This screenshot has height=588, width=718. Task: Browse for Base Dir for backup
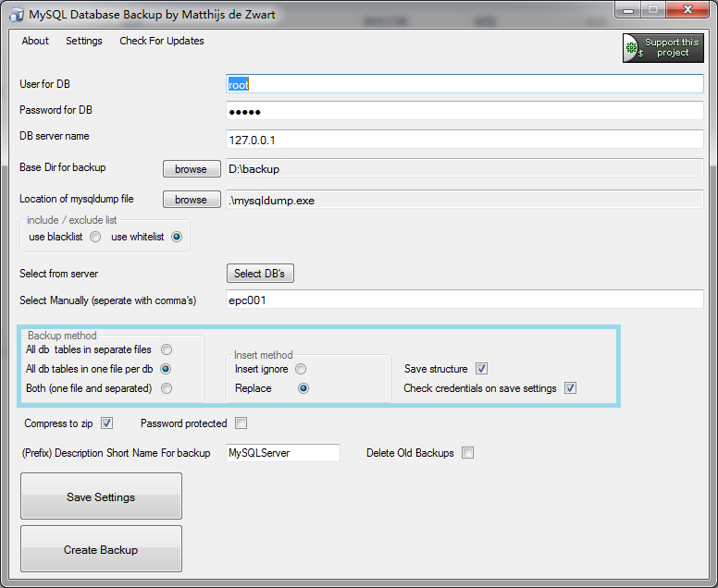tap(192, 169)
